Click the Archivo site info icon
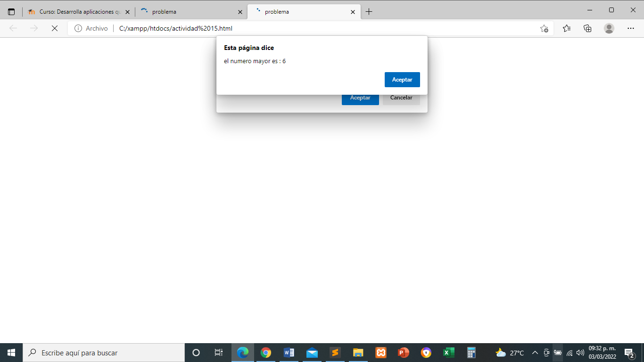 (78, 28)
